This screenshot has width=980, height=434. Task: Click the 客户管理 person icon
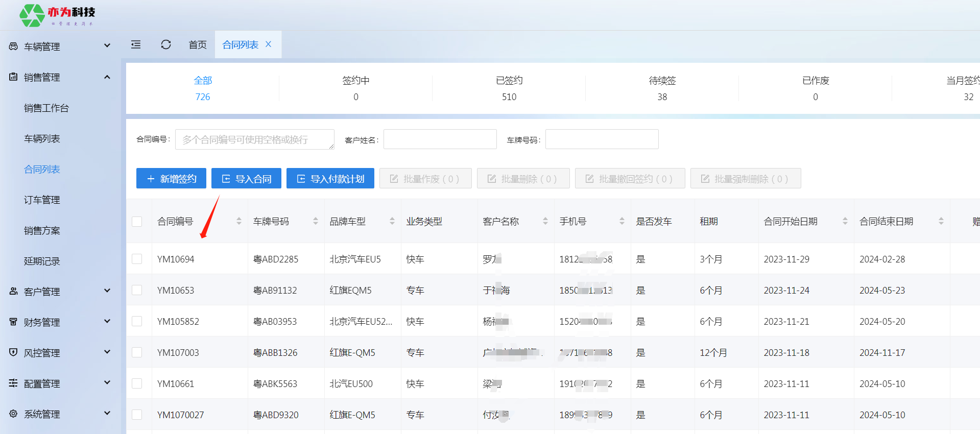13,292
